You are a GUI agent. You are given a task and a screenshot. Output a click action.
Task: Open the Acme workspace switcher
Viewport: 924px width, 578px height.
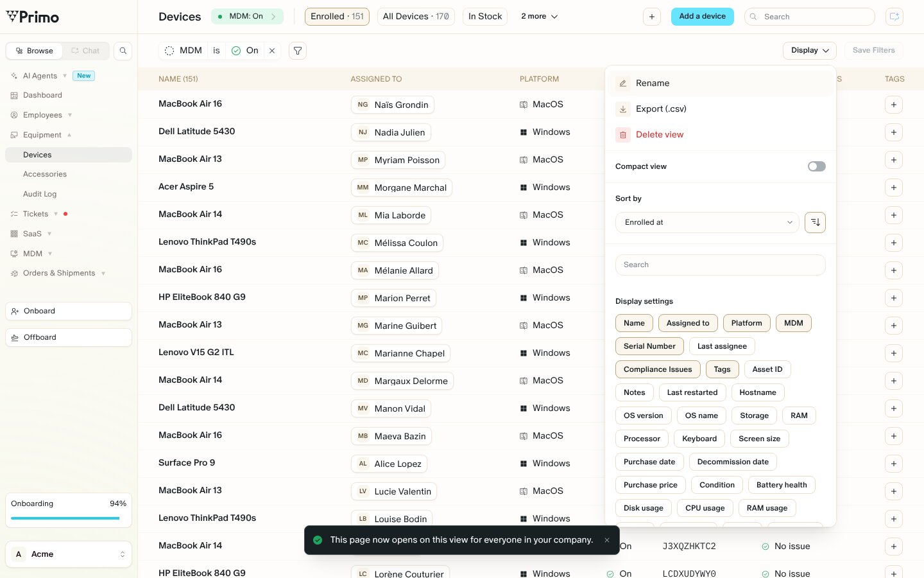click(69, 554)
